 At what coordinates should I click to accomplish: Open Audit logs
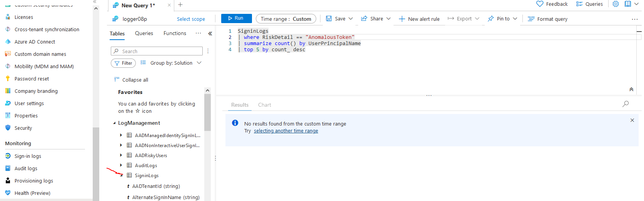(x=26, y=169)
